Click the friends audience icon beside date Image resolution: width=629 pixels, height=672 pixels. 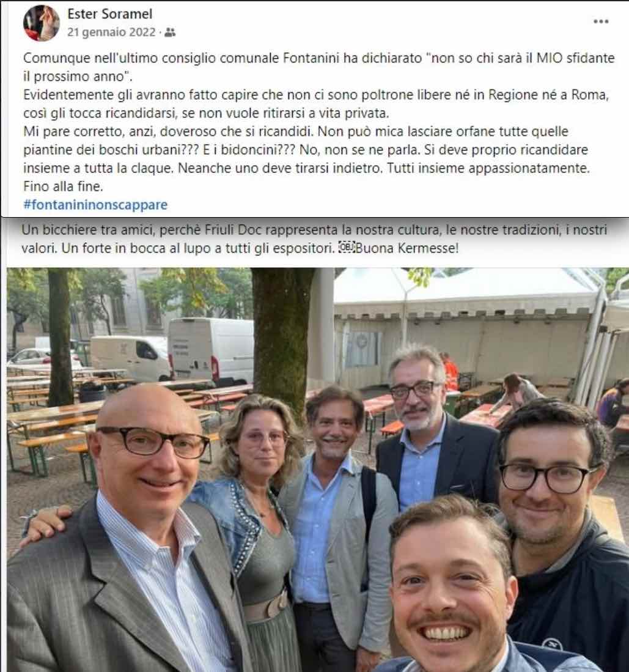[x=170, y=32]
